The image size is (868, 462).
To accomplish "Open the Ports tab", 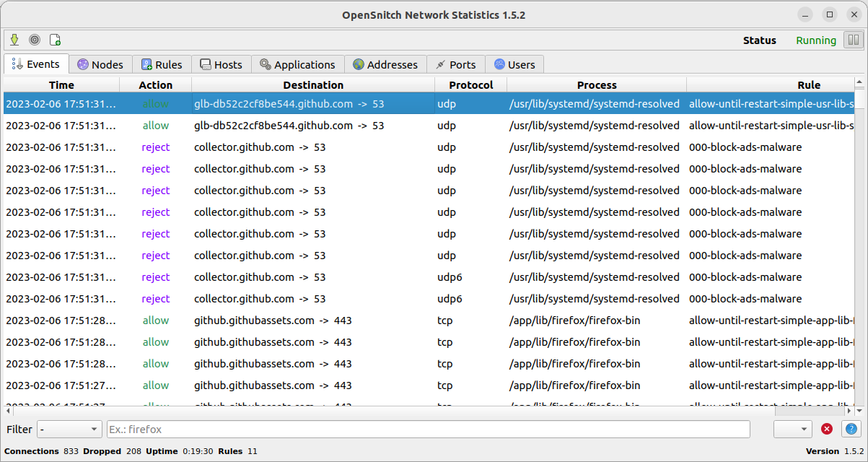I will click(x=455, y=64).
